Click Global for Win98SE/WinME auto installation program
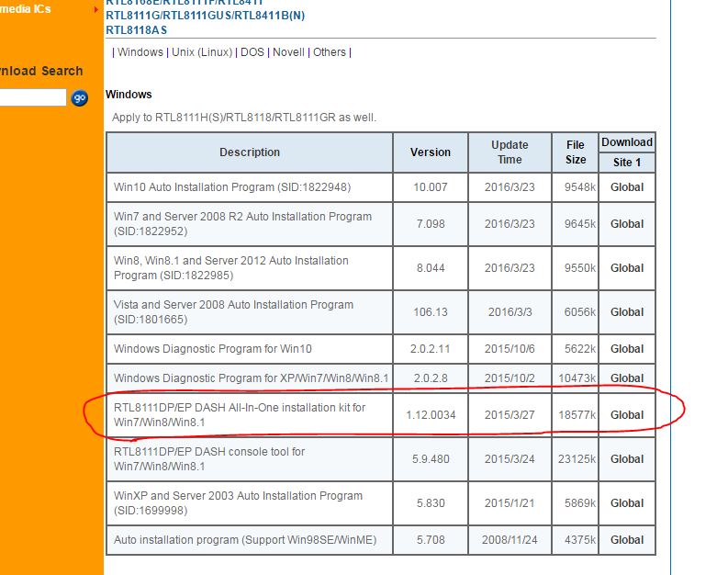The width and height of the screenshot is (728, 575). click(627, 540)
